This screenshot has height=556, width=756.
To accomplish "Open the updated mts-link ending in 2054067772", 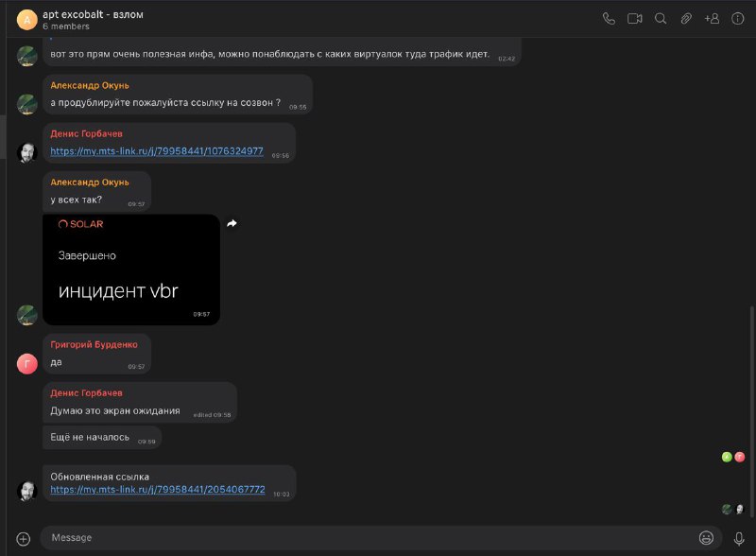I will 158,490.
